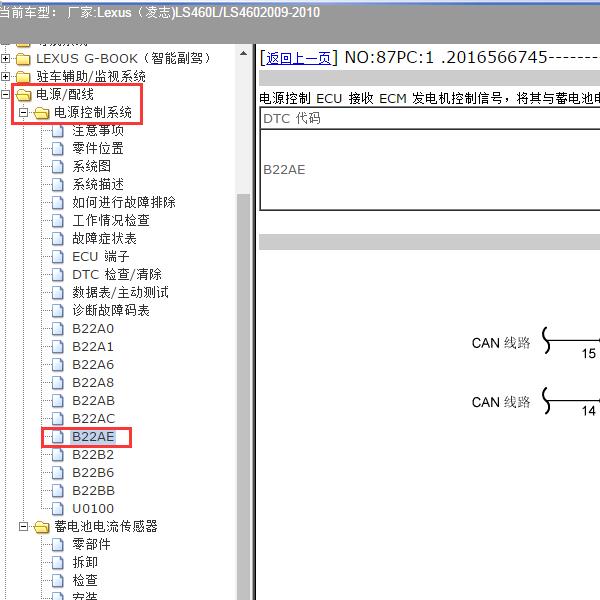The width and height of the screenshot is (600, 600).
Task: Click the 蓄电池电流传感器 folder icon
Action: coord(42,527)
